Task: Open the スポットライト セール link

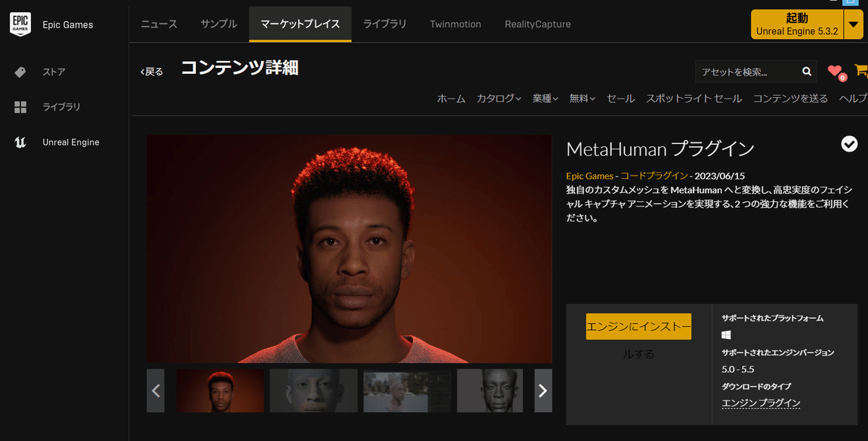Action: point(694,98)
